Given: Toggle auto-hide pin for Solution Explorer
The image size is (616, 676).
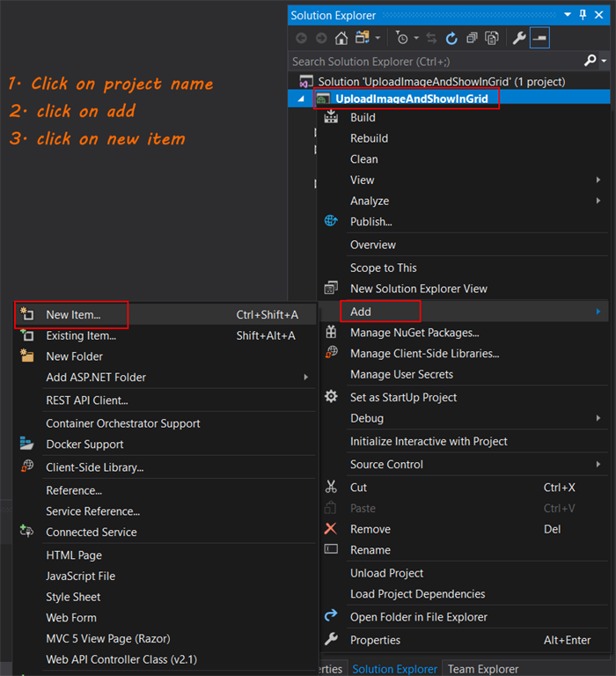Looking at the screenshot, I should tap(583, 15).
